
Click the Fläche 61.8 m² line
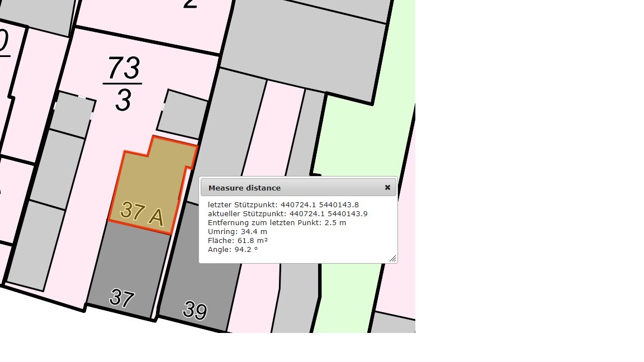(238, 241)
